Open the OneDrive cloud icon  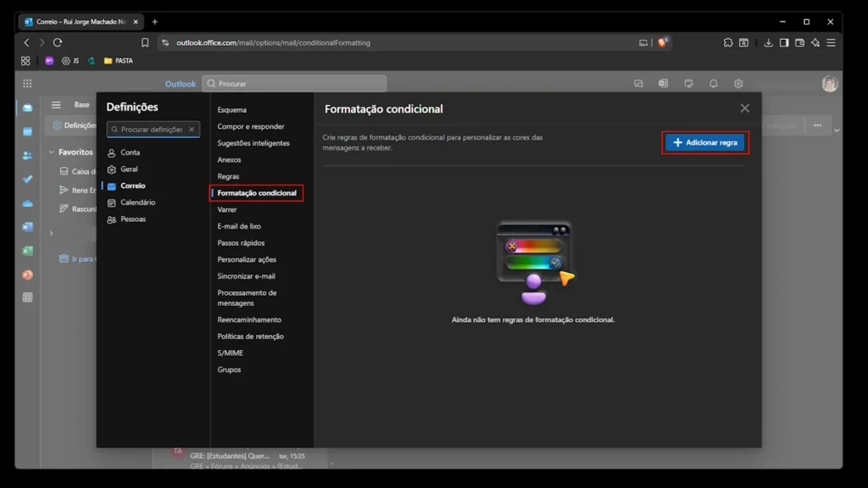27,203
